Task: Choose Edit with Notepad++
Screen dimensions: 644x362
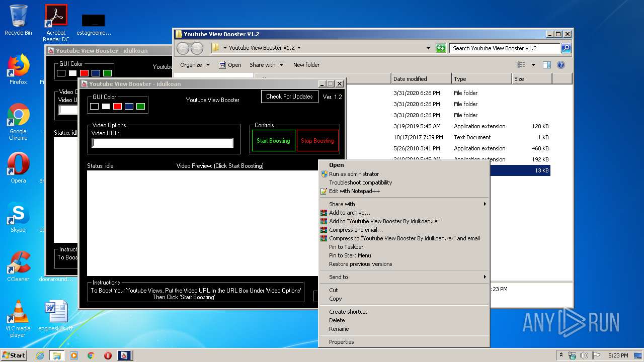Action: [x=405, y=191]
